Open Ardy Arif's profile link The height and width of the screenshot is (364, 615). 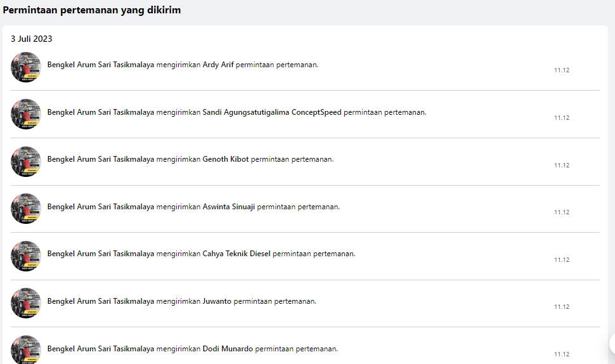(218, 65)
